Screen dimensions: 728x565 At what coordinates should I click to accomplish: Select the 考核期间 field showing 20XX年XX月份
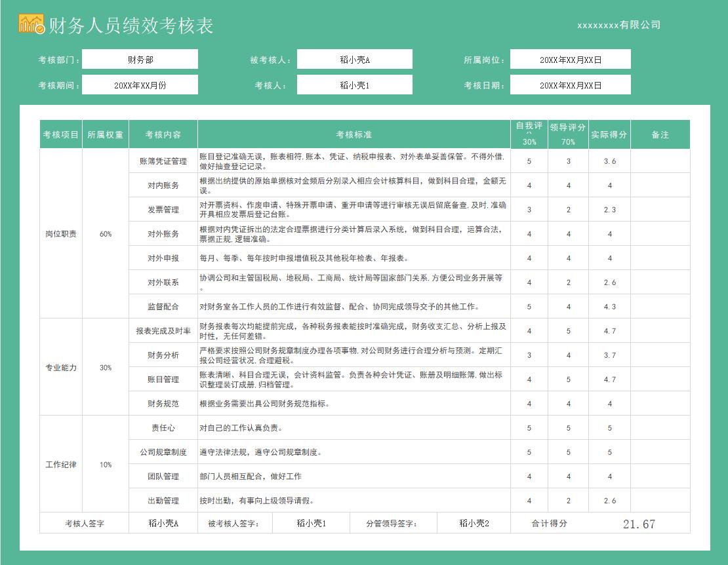coord(140,85)
